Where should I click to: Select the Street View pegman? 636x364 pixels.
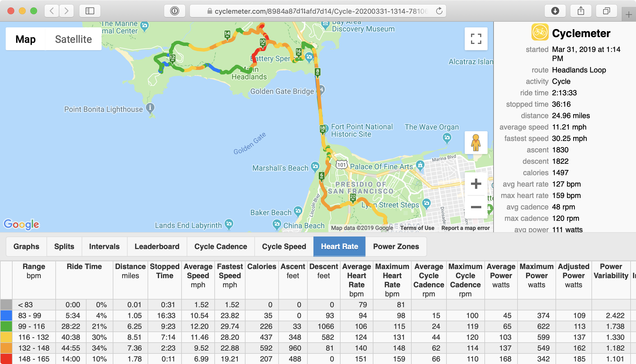point(476,143)
